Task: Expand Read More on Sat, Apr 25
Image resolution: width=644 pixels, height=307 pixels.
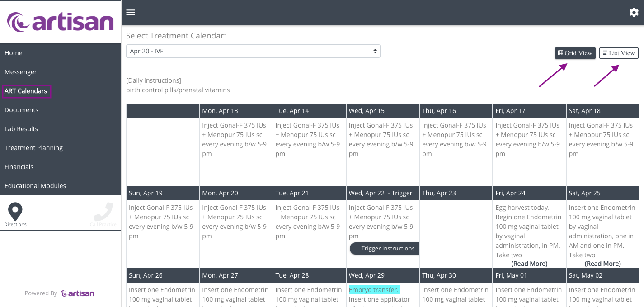Action: click(x=602, y=264)
